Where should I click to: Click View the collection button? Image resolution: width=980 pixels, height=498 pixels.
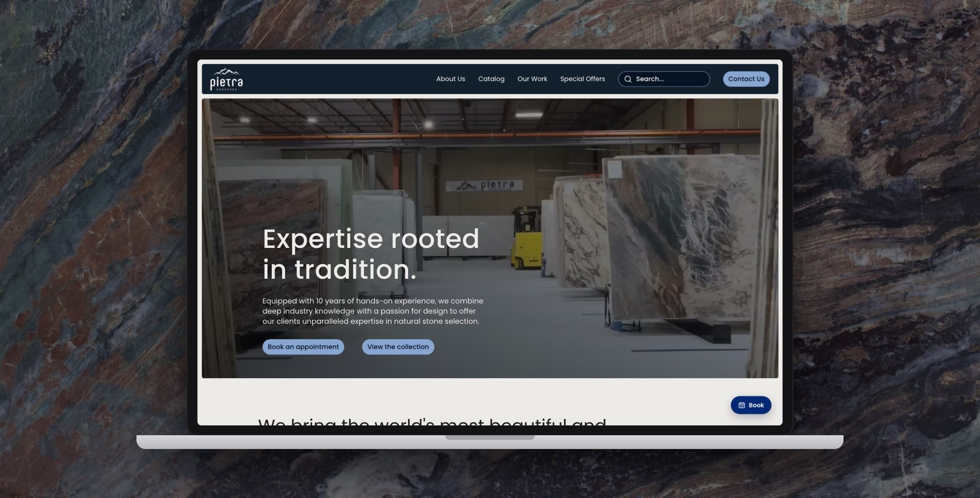[398, 347]
